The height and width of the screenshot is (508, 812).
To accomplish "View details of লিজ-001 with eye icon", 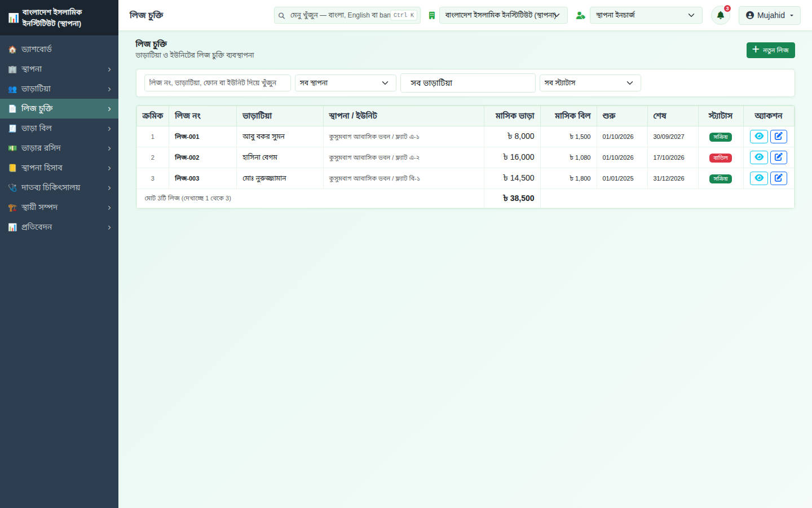I will pyautogui.click(x=759, y=137).
